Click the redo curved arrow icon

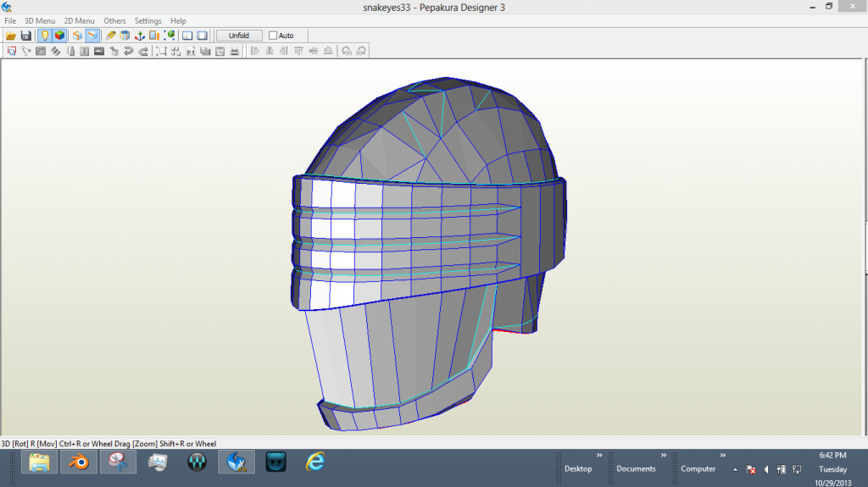pyautogui.click(x=143, y=51)
